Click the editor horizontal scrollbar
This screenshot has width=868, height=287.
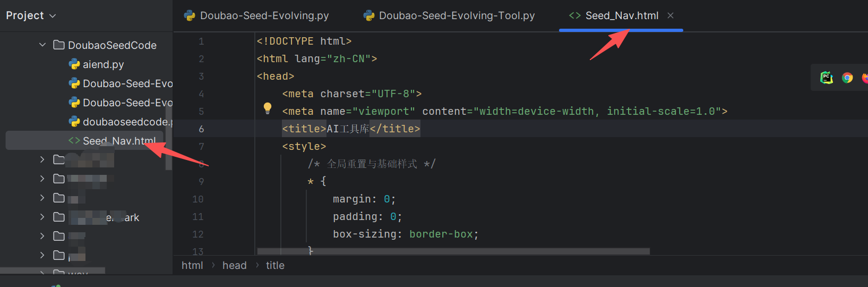click(x=453, y=251)
